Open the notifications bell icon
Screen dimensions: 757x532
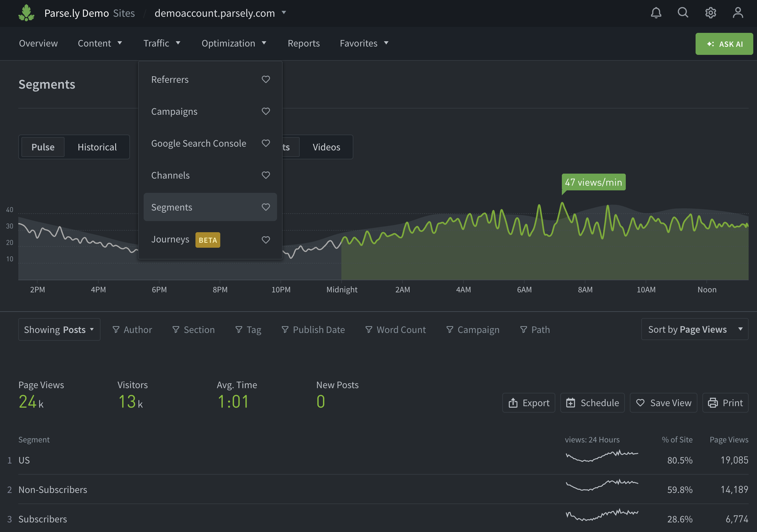pos(656,13)
